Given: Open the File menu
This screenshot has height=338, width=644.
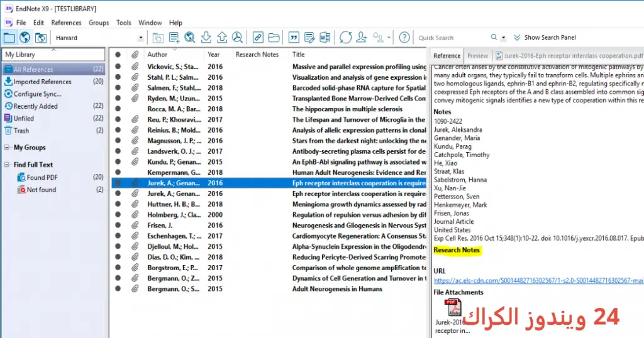Looking at the screenshot, I should [21, 23].
